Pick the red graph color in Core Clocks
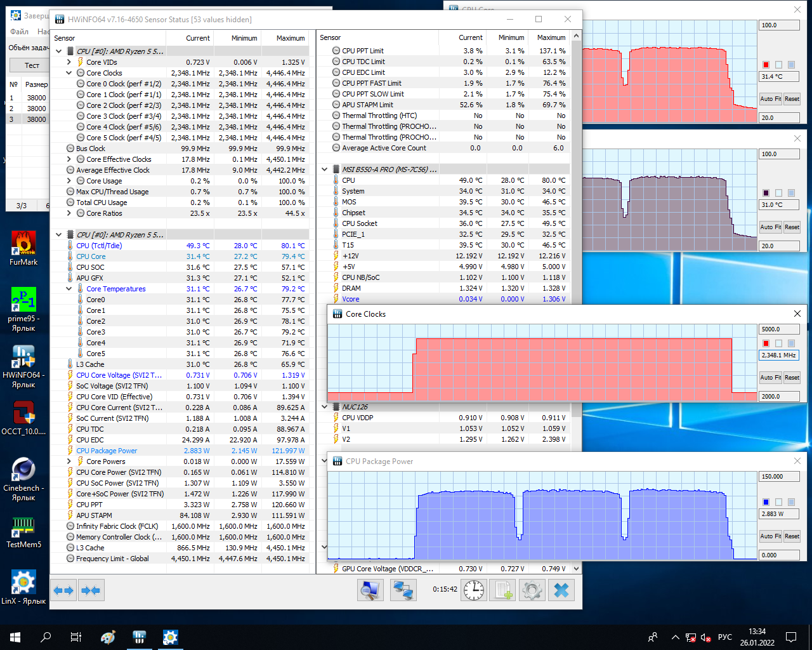The height and width of the screenshot is (650, 812). (766, 343)
